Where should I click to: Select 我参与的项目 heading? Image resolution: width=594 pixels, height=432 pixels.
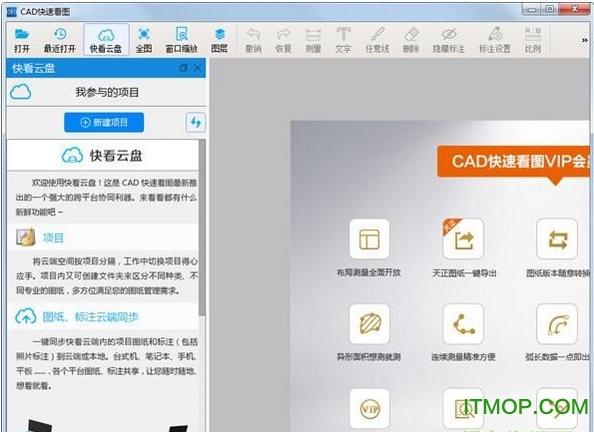[x=107, y=92]
